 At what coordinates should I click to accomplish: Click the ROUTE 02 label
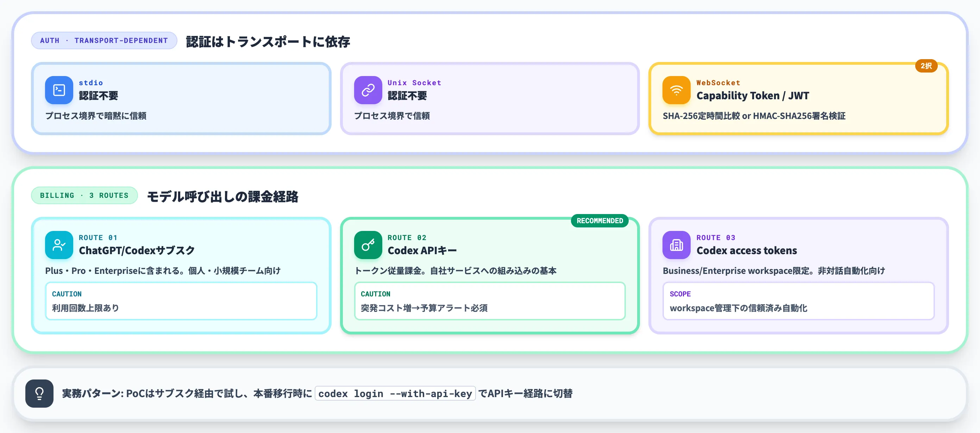click(407, 237)
